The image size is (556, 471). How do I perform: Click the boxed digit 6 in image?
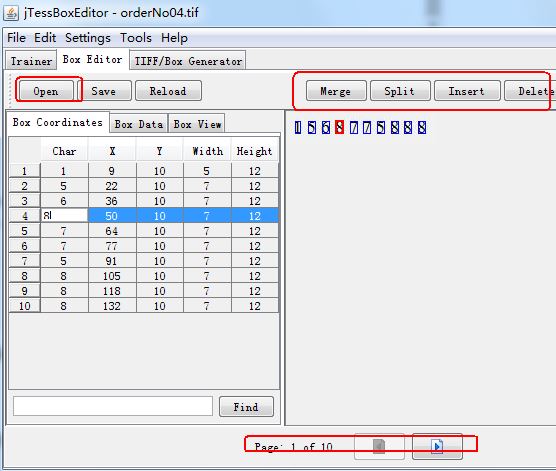pyautogui.click(x=326, y=127)
